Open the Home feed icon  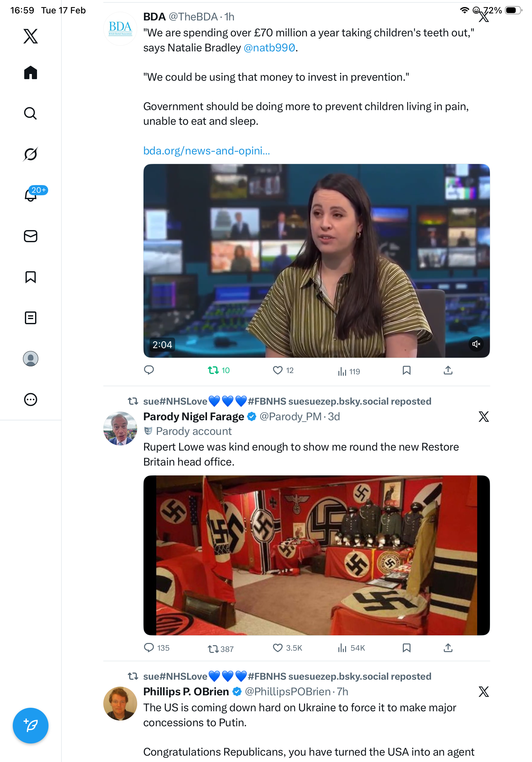point(31,72)
